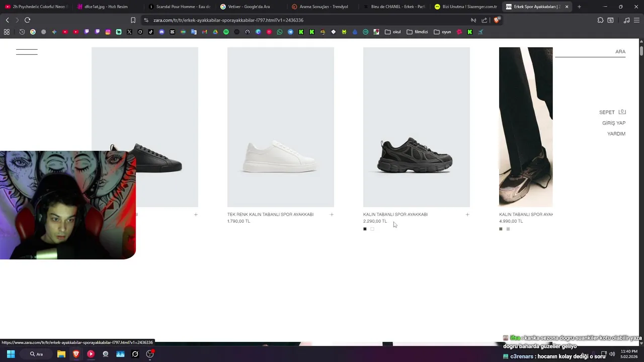Click the taskbar volume icon

click(x=612, y=354)
